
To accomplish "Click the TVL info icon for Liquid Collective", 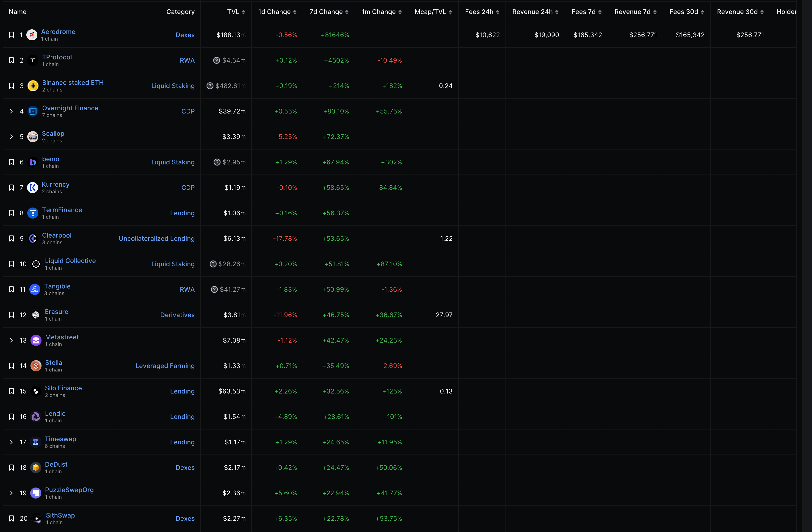I will [x=213, y=264].
